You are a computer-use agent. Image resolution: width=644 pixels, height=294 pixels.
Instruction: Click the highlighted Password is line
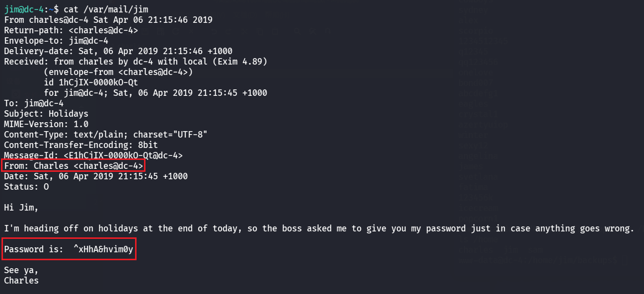click(x=69, y=249)
